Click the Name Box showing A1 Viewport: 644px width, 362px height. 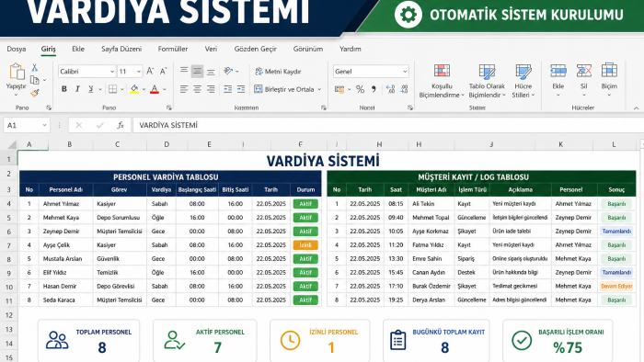tap(27, 125)
